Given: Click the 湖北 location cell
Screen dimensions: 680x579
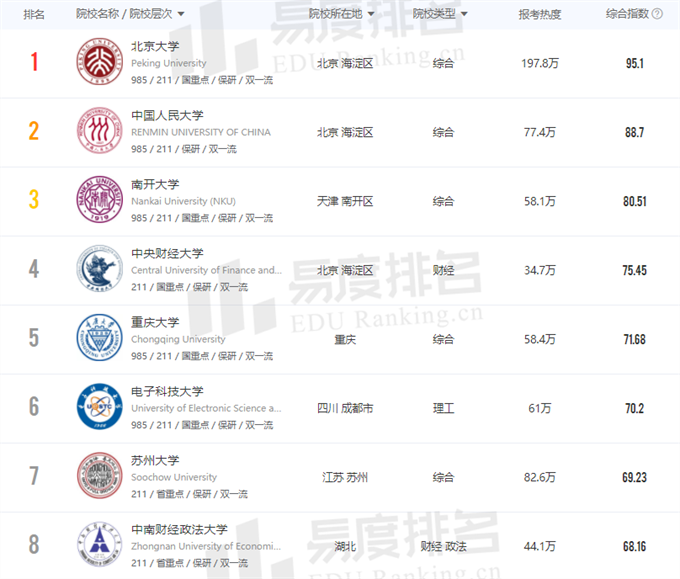Looking at the screenshot, I should pyautogui.click(x=345, y=546).
